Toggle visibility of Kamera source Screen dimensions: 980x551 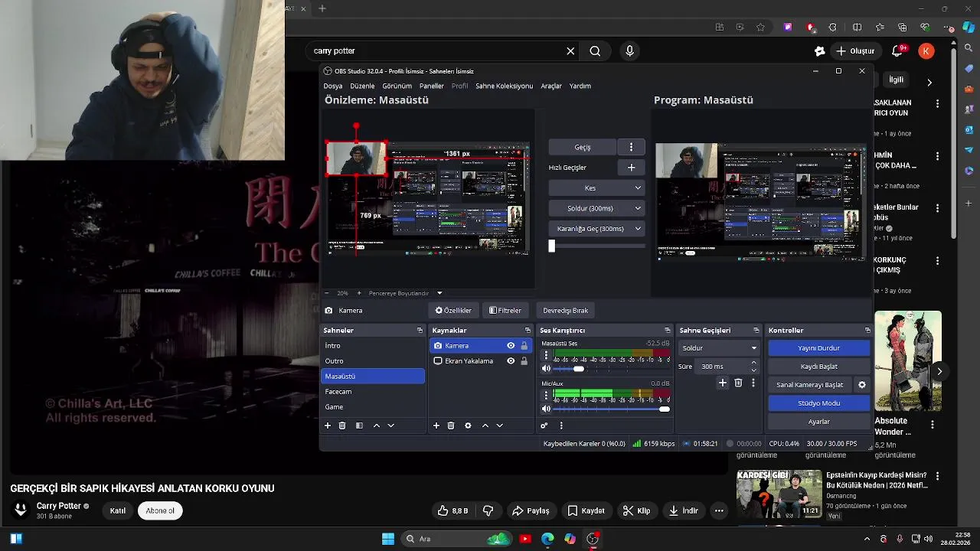[511, 346]
